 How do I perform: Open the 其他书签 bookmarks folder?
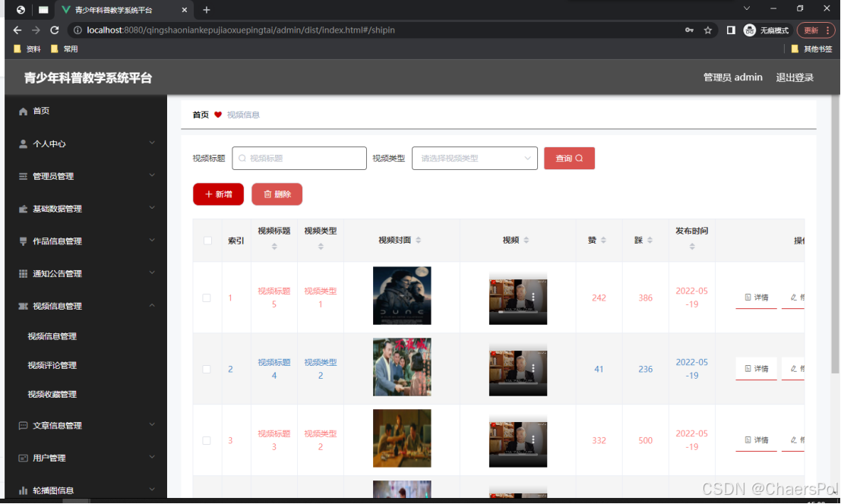click(x=811, y=49)
